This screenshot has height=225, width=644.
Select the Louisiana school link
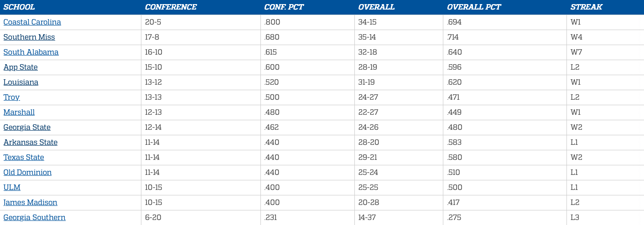pos(21,82)
